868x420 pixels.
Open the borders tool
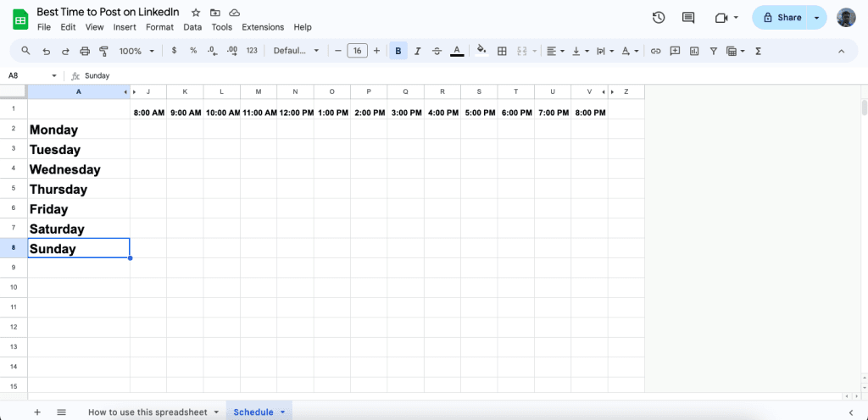pyautogui.click(x=502, y=51)
